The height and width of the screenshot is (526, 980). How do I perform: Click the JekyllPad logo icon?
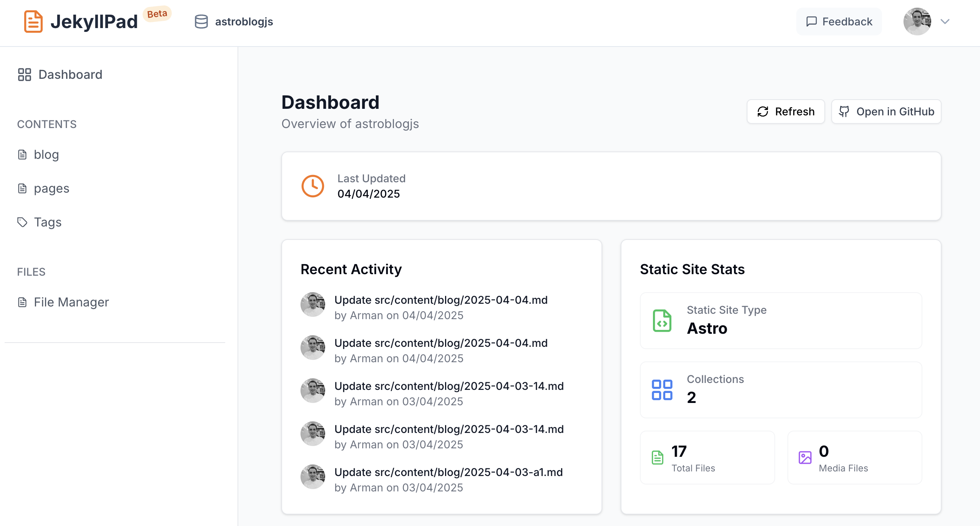pyautogui.click(x=33, y=21)
